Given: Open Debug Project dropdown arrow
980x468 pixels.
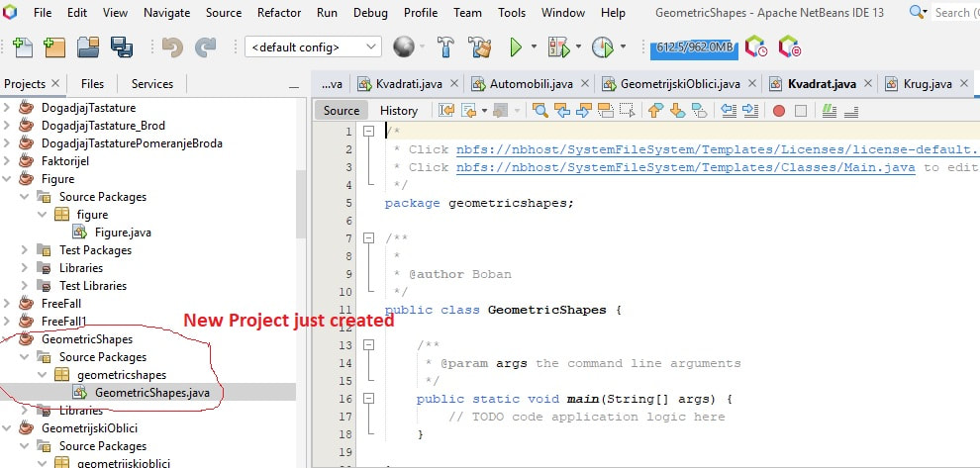Looking at the screenshot, I should tap(578, 47).
